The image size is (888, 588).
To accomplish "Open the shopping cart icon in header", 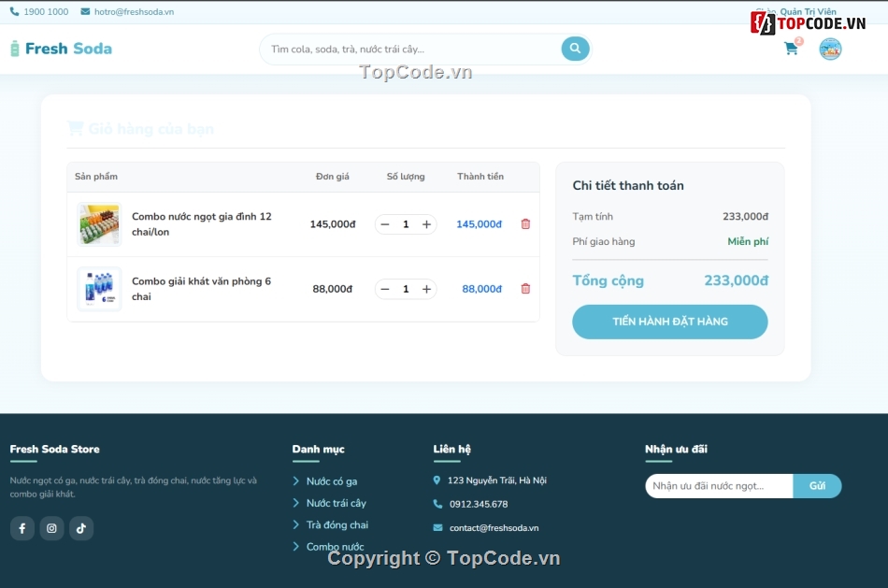I will [x=791, y=49].
